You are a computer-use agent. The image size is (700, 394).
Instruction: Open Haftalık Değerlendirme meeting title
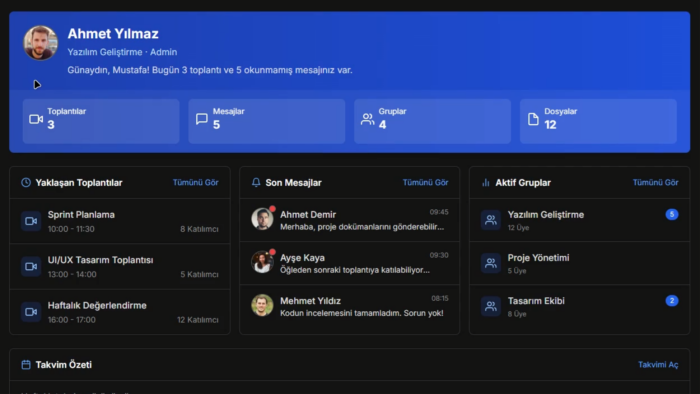[97, 306]
